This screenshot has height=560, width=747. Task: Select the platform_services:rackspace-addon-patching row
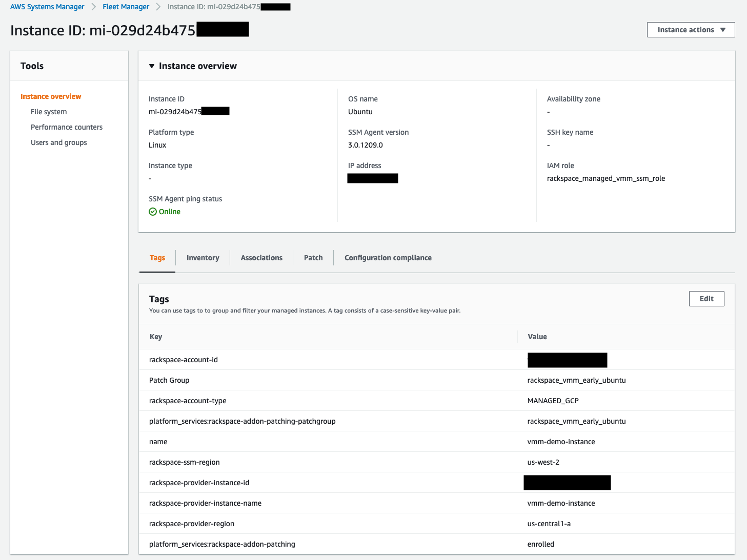pyautogui.click(x=221, y=544)
